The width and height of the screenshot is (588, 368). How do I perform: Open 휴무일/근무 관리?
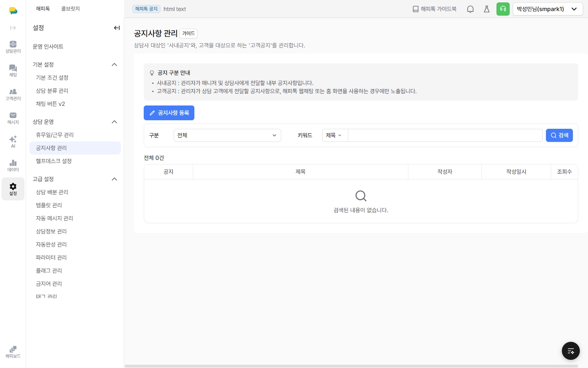pos(75,135)
